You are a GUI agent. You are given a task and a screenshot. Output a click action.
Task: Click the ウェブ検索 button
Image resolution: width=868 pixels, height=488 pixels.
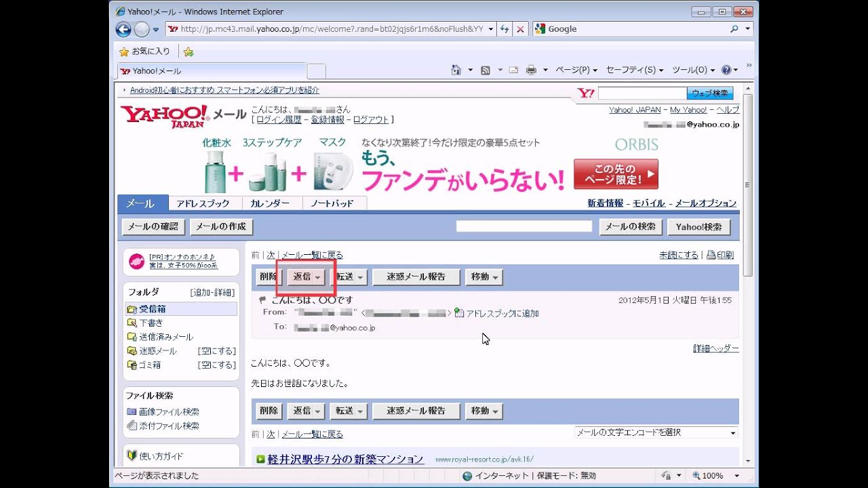click(x=710, y=94)
